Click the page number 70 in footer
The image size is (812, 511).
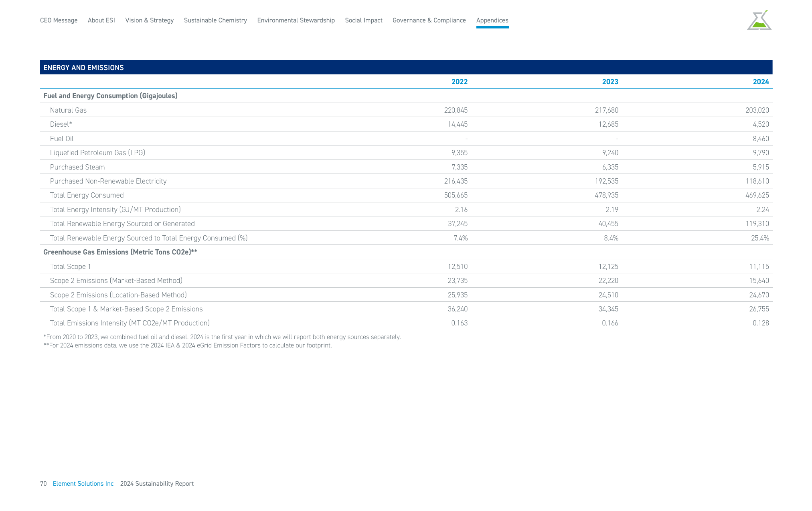pyautogui.click(x=43, y=484)
